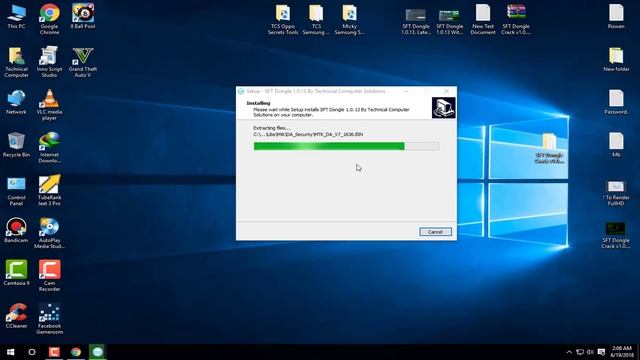Viewport: 640px width, 360px height.
Task: Click the green installation progress bar
Action: (346, 146)
